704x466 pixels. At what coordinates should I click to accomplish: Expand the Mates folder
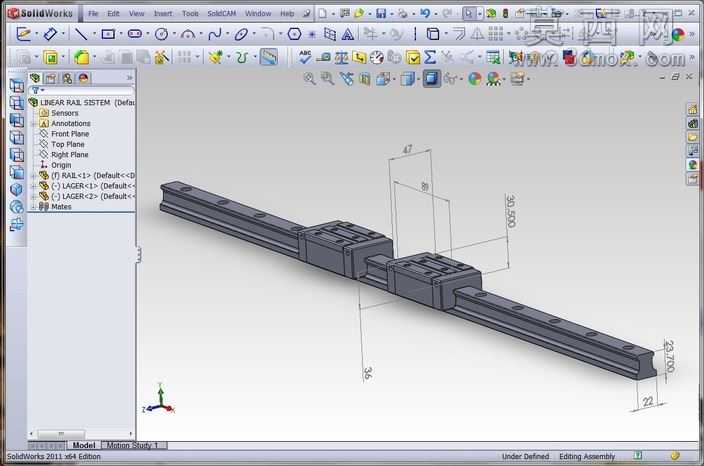[x=33, y=207]
